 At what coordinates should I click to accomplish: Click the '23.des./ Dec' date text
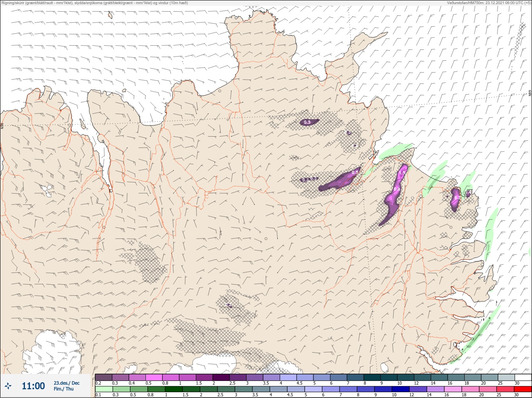66,383
